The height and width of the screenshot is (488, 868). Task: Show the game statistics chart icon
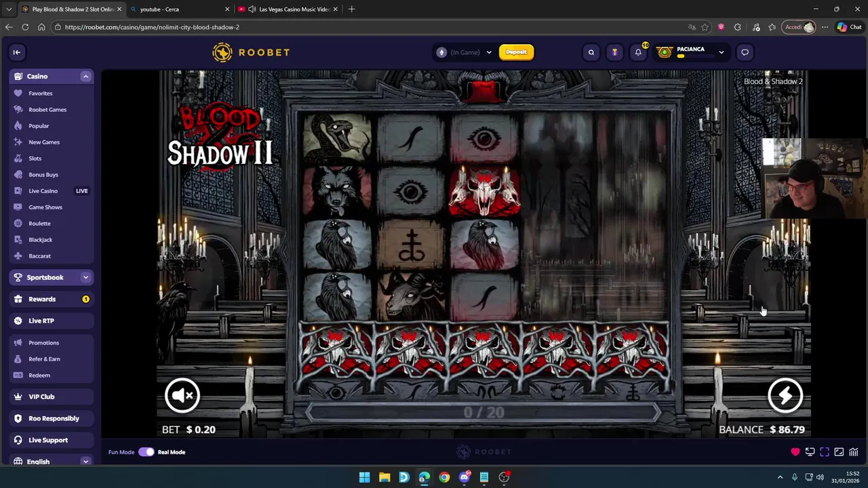854,452
